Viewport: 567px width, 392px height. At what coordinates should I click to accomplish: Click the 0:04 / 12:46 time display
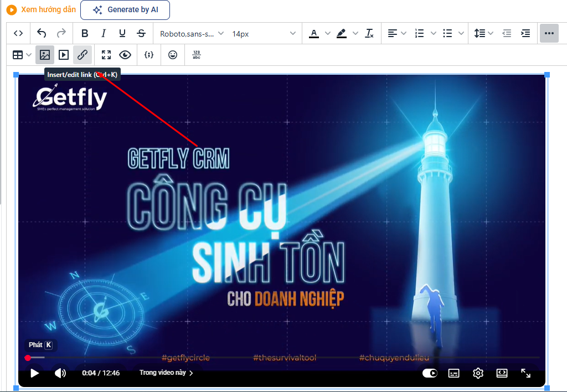[x=101, y=373]
